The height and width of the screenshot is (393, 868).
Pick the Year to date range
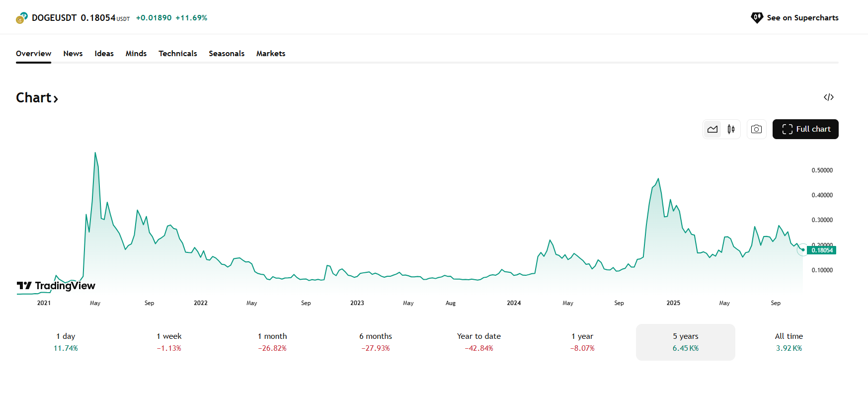[479, 342]
